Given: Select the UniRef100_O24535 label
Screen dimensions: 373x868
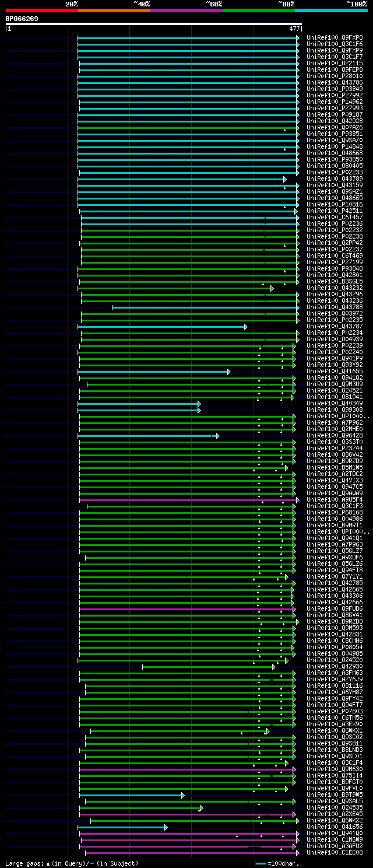Looking at the screenshot, I should 335,808.
